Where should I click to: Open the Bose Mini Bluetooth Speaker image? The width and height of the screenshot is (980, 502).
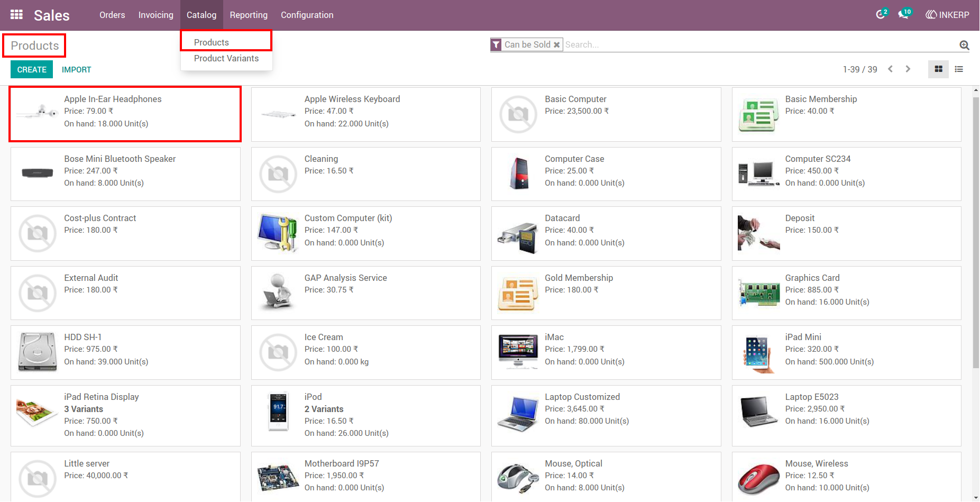coord(38,173)
